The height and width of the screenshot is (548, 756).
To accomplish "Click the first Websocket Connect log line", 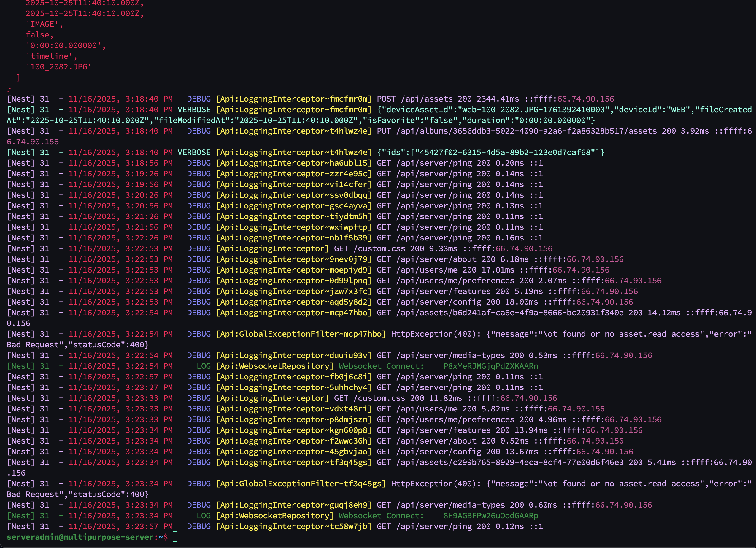I will [381, 366].
